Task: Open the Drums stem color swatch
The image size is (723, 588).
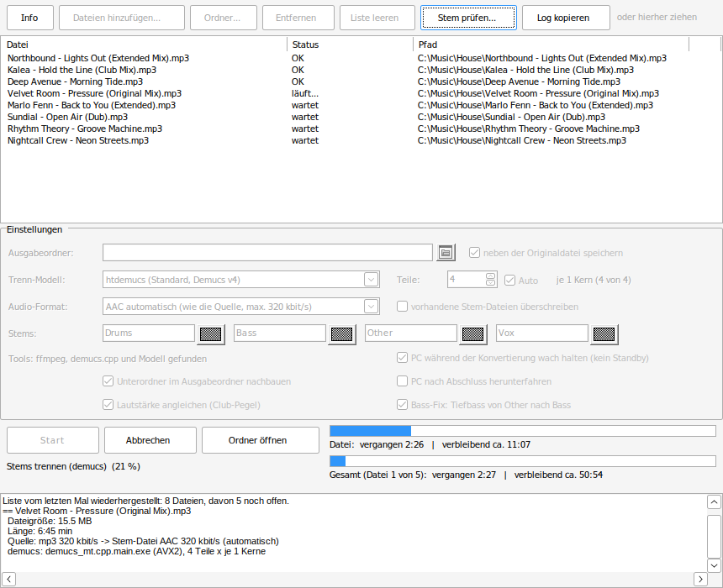Action: (211, 334)
